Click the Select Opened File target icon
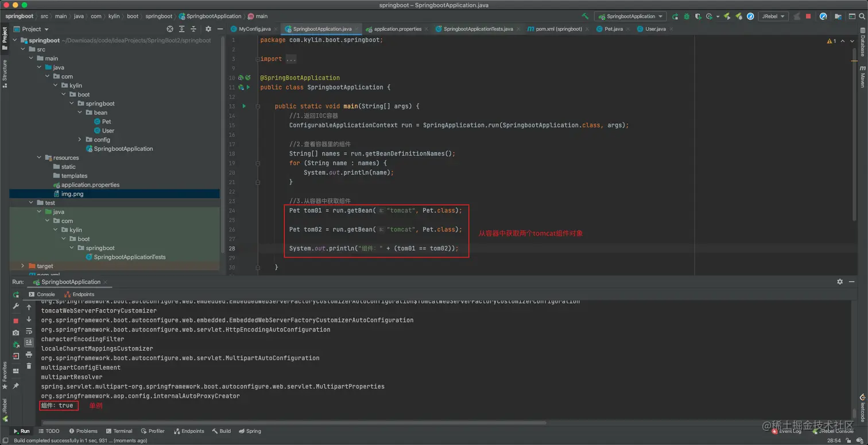Screen dimensions: 868x445 [170, 29]
